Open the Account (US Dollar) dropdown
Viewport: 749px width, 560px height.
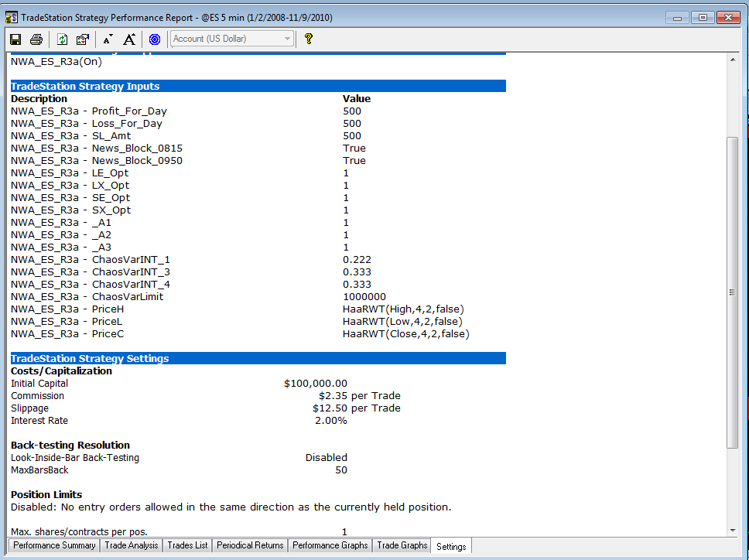coord(232,39)
